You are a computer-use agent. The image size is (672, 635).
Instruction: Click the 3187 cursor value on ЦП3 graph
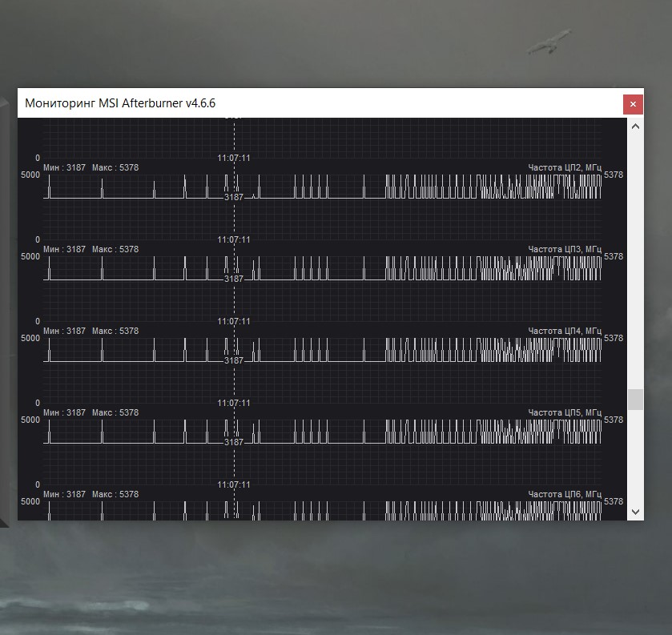coord(234,279)
